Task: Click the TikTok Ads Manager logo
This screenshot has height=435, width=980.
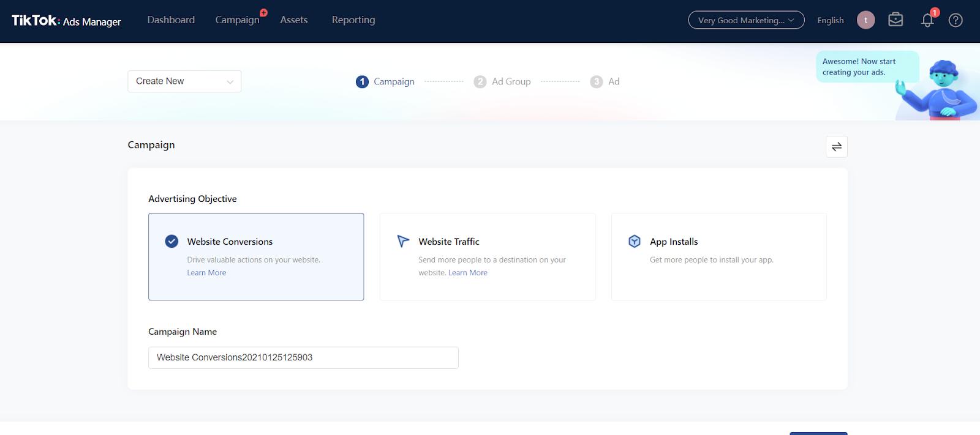Action: tap(66, 21)
